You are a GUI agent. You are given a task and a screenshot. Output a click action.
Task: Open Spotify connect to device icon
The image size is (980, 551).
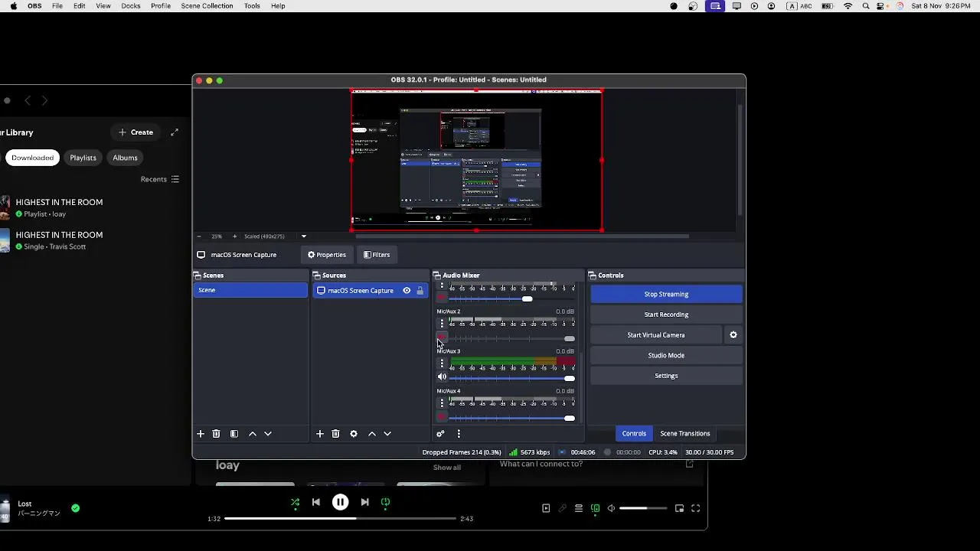pyautogui.click(x=595, y=508)
